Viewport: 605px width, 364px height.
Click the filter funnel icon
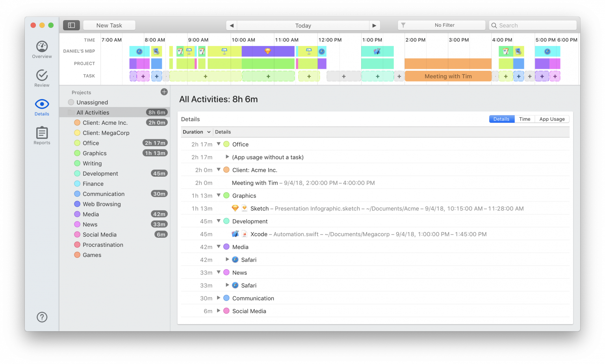coord(403,25)
